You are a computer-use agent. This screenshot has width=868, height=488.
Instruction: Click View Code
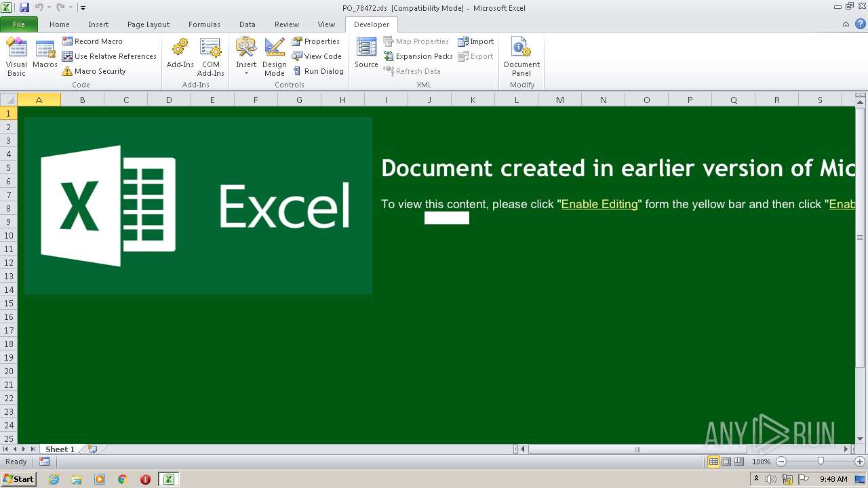coord(317,56)
